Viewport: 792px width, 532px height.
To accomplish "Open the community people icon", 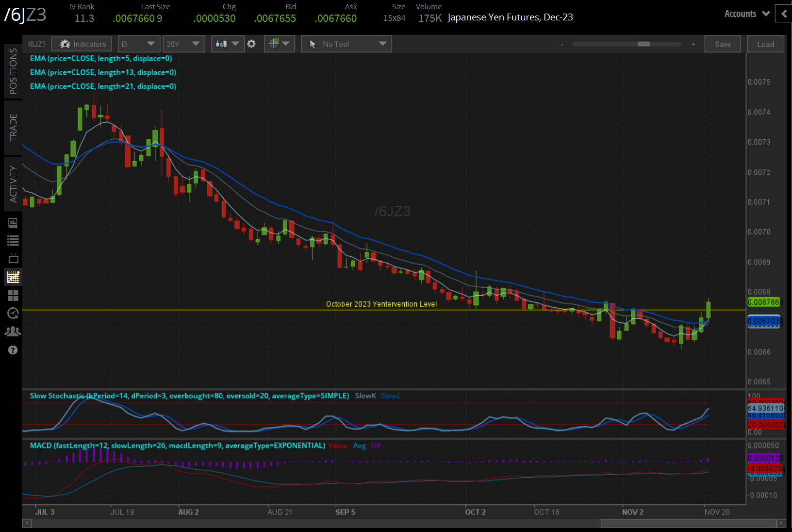I will click(x=13, y=332).
